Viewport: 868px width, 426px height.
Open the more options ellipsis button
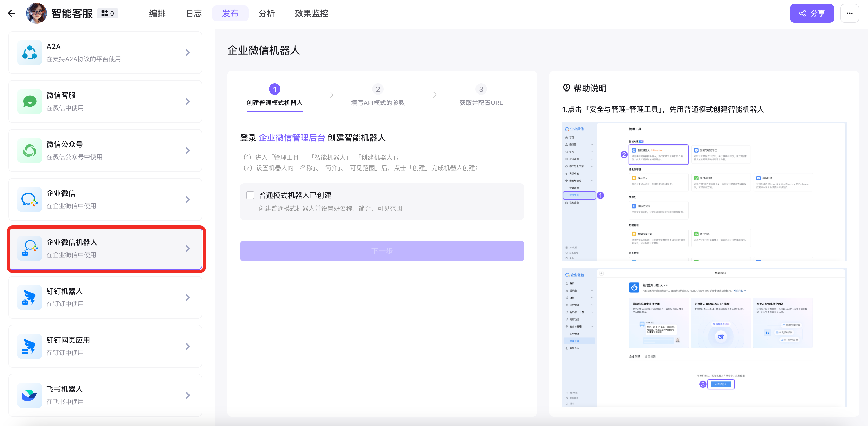849,14
